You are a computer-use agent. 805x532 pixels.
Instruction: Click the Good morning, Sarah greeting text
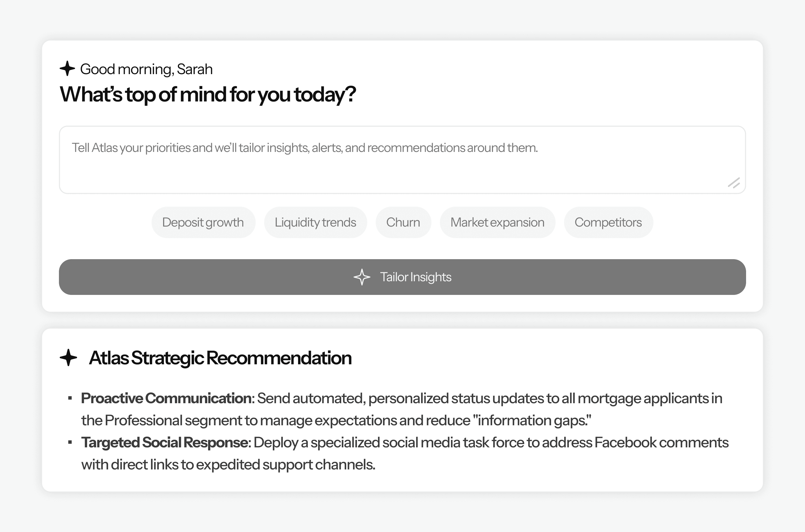point(146,69)
